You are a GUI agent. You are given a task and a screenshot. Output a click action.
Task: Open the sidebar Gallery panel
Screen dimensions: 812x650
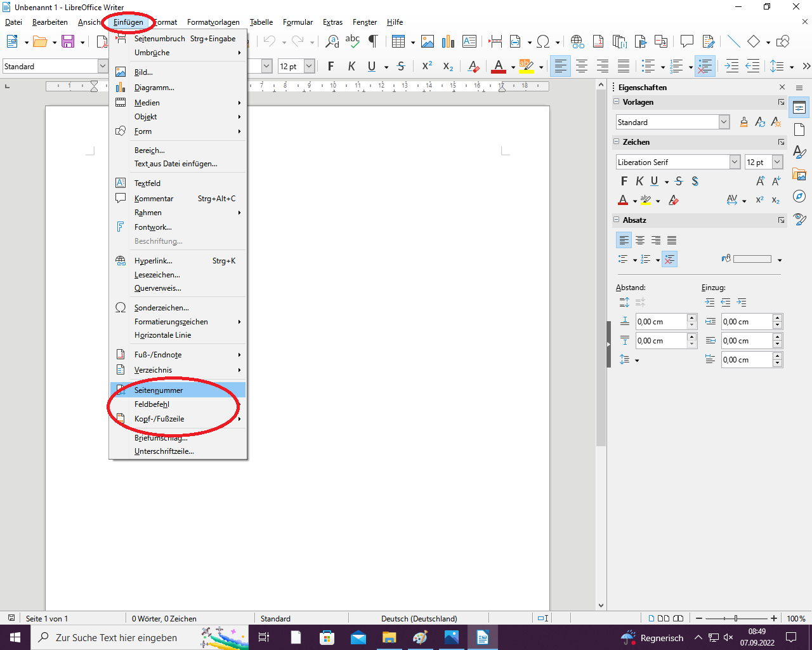click(799, 175)
